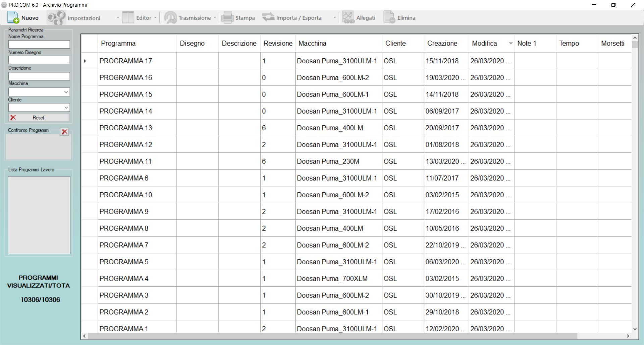Click the Reset button label
The width and height of the screenshot is (644, 345).
[38, 118]
